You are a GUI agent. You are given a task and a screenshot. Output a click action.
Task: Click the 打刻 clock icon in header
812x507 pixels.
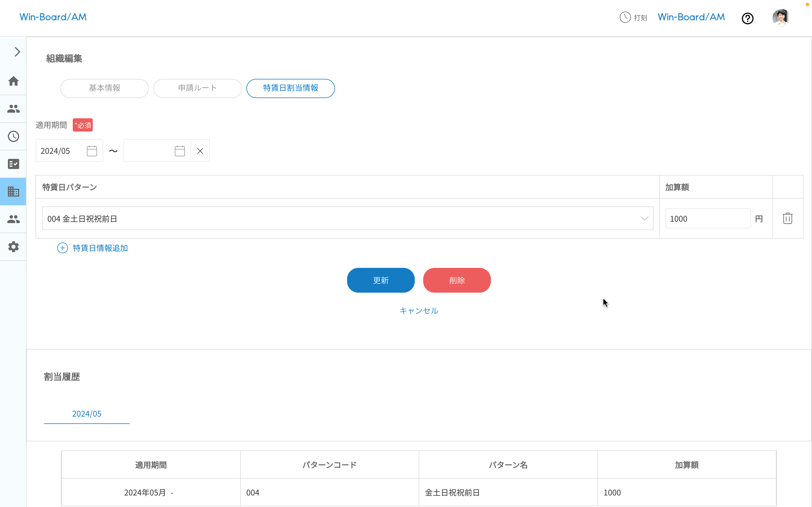[625, 17]
